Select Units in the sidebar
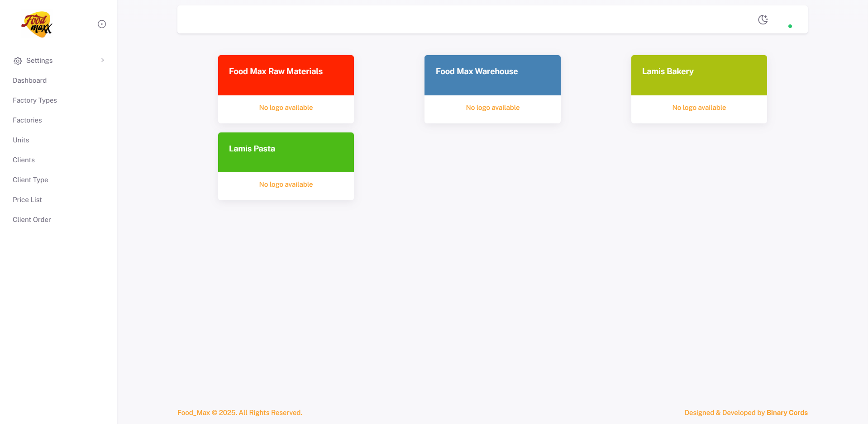The image size is (868, 424). coord(21,140)
